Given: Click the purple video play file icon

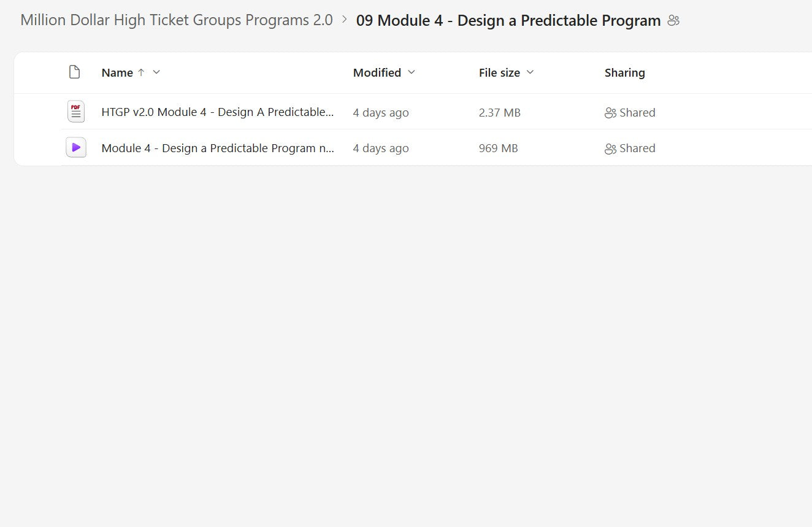Looking at the screenshot, I should (76, 148).
